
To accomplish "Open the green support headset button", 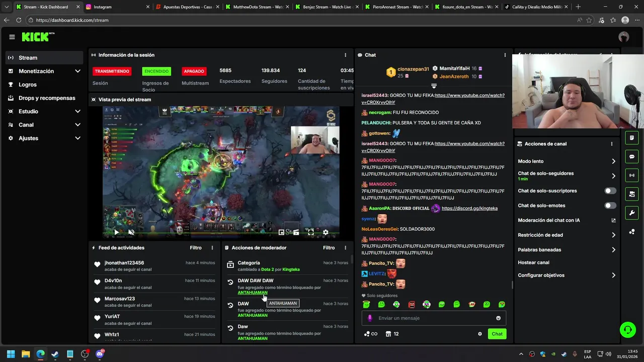I will coord(627,330).
